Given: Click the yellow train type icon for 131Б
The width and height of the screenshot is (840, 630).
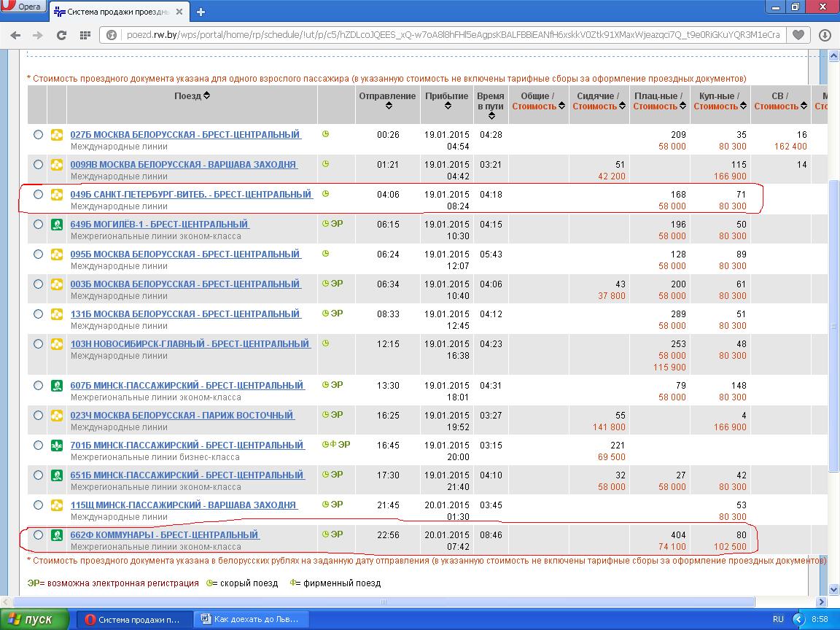Looking at the screenshot, I should pos(57,314).
